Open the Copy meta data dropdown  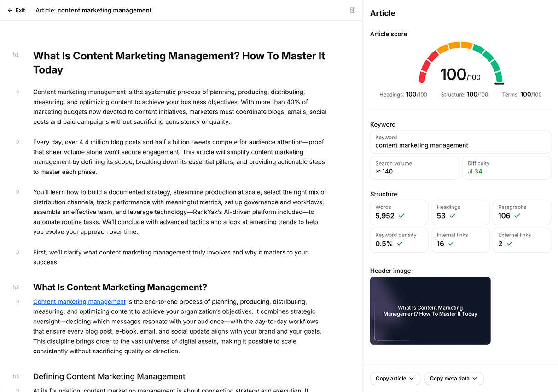[x=453, y=379]
